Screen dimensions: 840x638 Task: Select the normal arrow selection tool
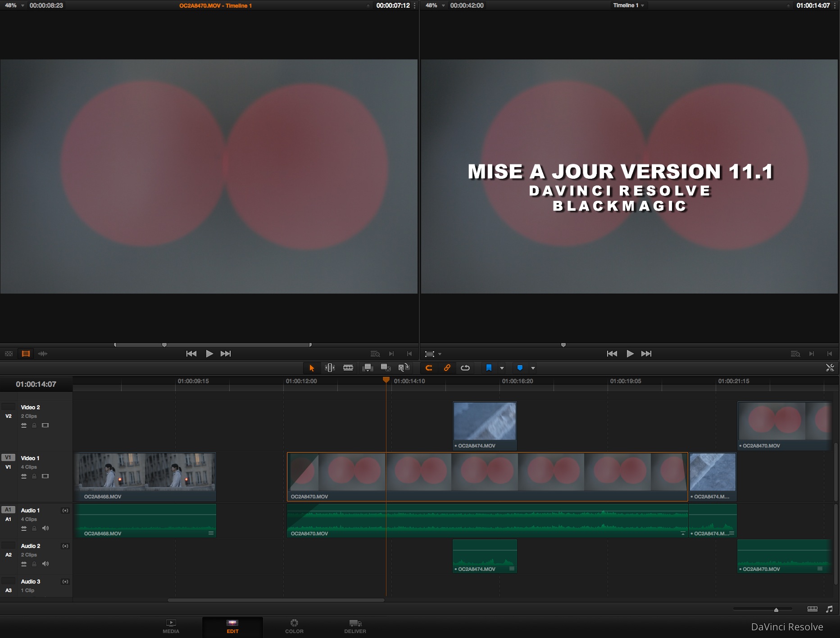pyautogui.click(x=312, y=368)
